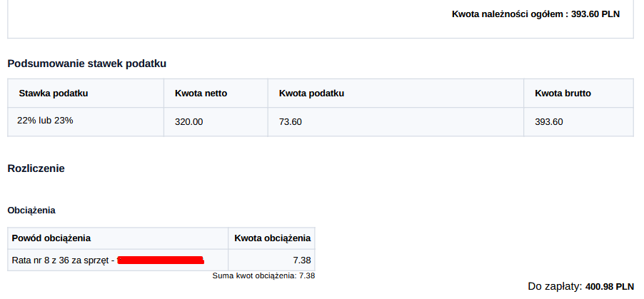
Task: Select the Podsumowanie stawek podatku heading
Action: [x=86, y=64]
